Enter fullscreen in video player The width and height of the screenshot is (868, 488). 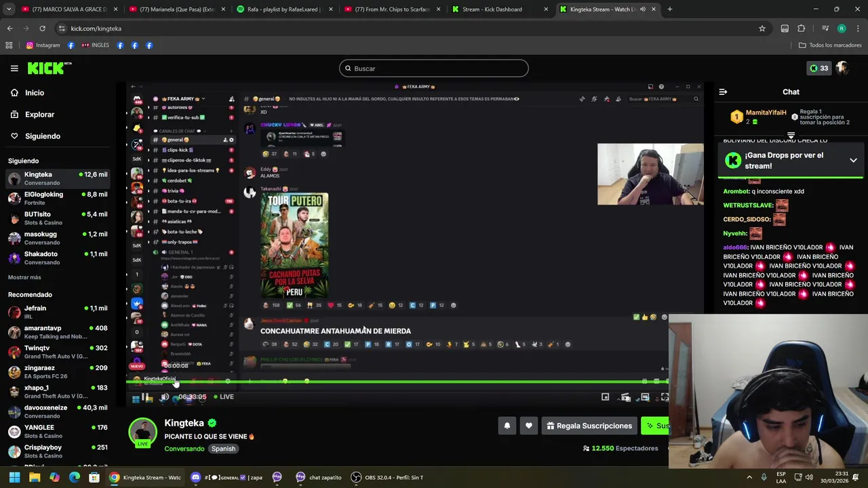665,397
